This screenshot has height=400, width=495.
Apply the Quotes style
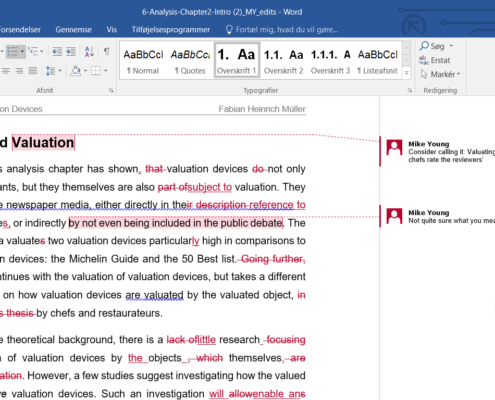[x=190, y=61]
